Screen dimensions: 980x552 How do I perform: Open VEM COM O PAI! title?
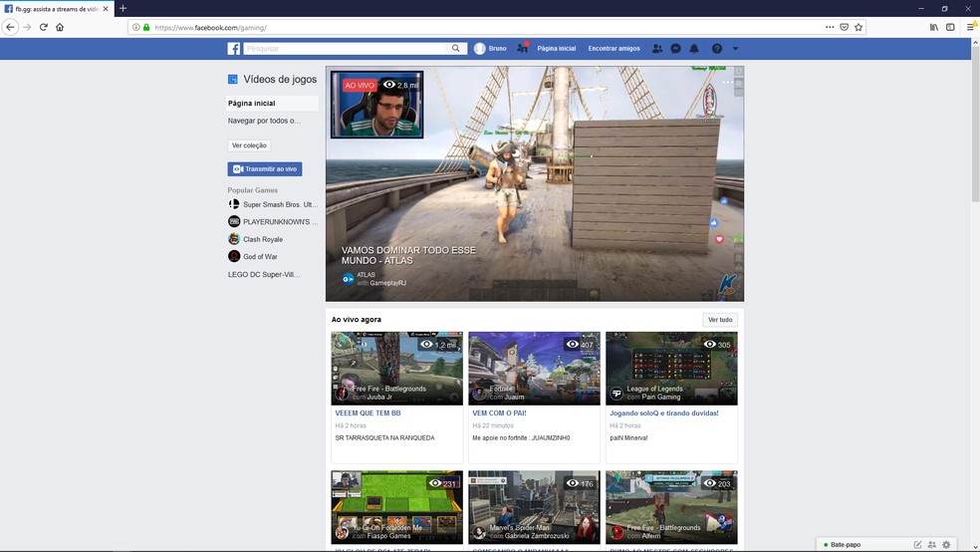pyautogui.click(x=499, y=414)
